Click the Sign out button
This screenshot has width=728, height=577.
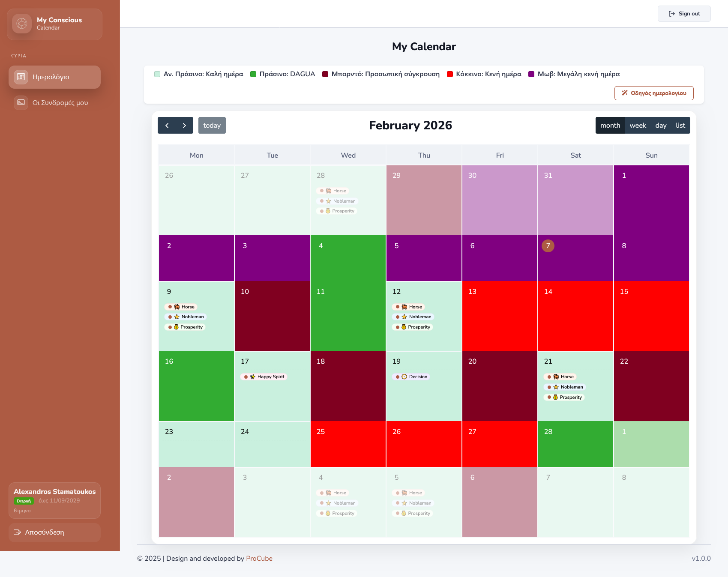click(x=684, y=14)
